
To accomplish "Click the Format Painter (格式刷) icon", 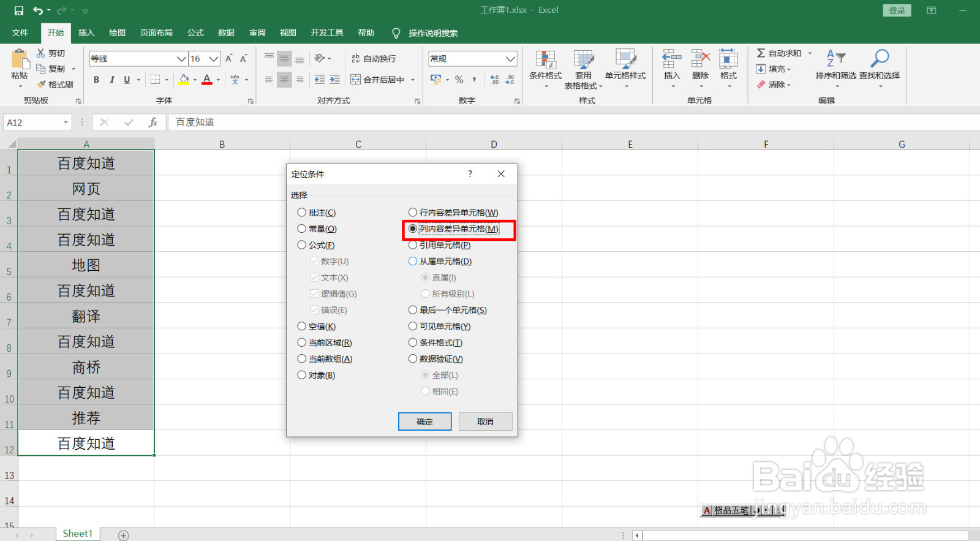I will point(42,85).
